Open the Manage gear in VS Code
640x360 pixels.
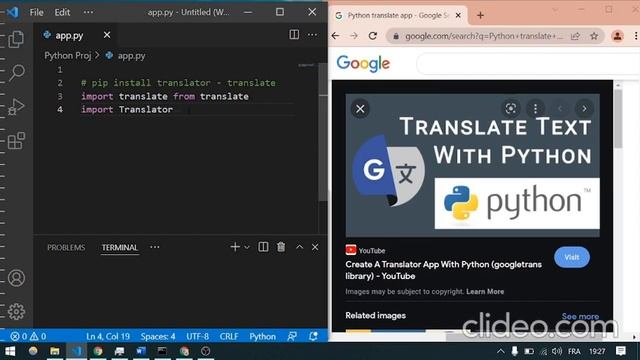[x=16, y=311]
